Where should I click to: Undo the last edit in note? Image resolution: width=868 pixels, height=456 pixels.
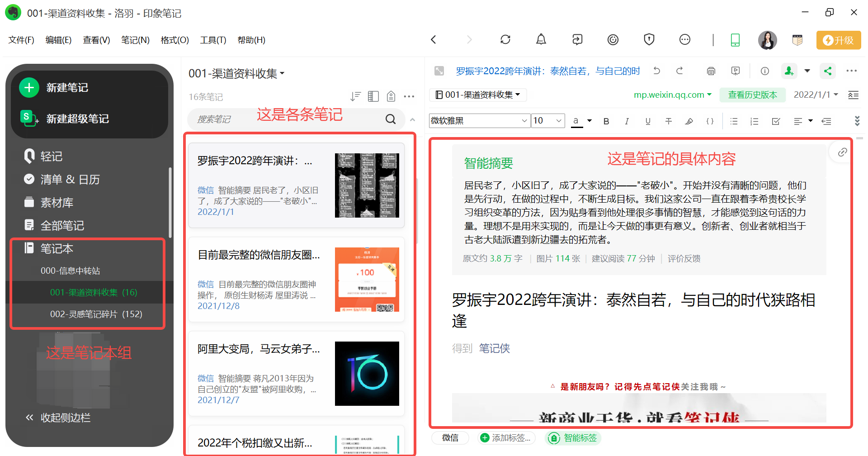657,71
